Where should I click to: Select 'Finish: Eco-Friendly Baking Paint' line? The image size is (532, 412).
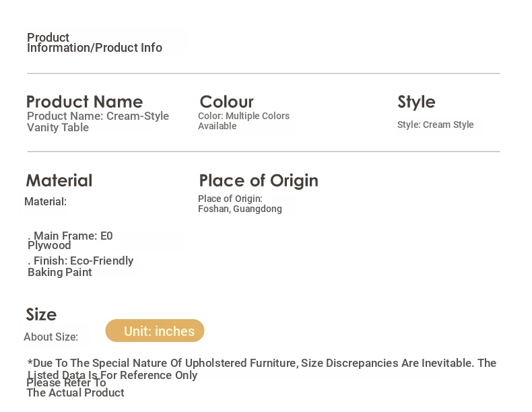(x=80, y=267)
